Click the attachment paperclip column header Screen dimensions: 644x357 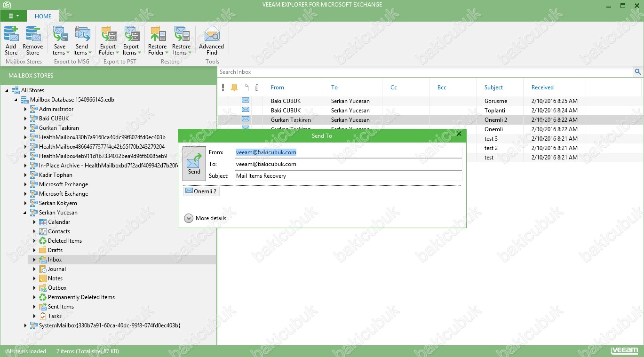pyautogui.click(x=257, y=87)
